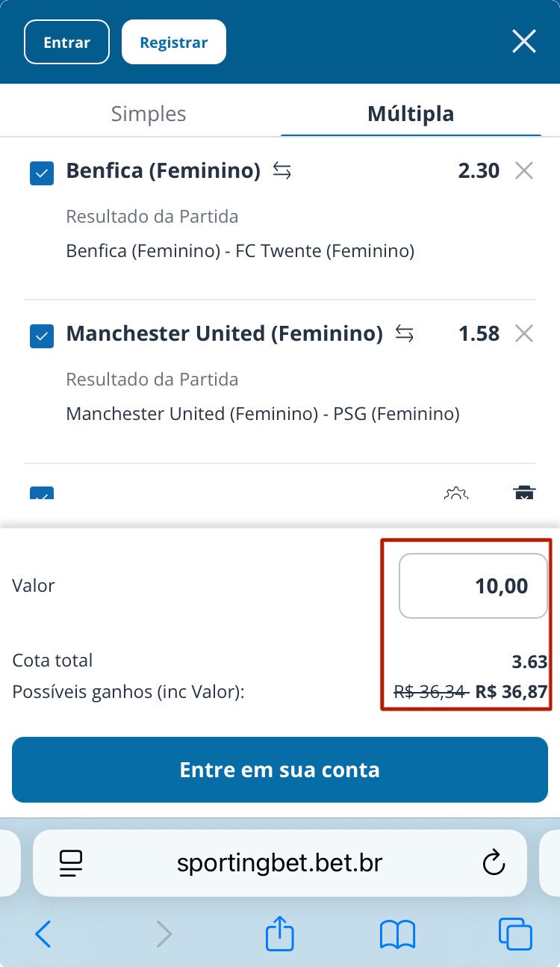Image resolution: width=560 pixels, height=967 pixels.
Task: Open Safari bookmarks
Action: click(397, 934)
